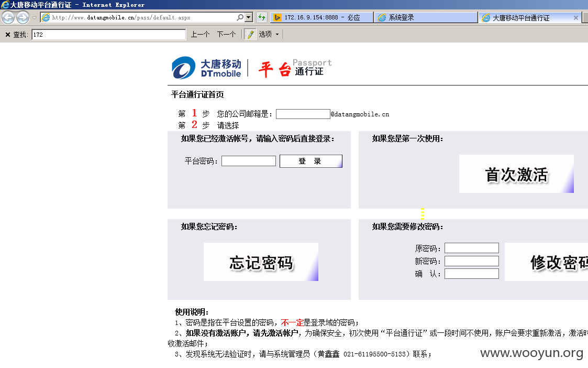This screenshot has width=588, height=368.
Task: Click the 修改密码 change password button
Action: pyautogui.click(x=547, y=262)
